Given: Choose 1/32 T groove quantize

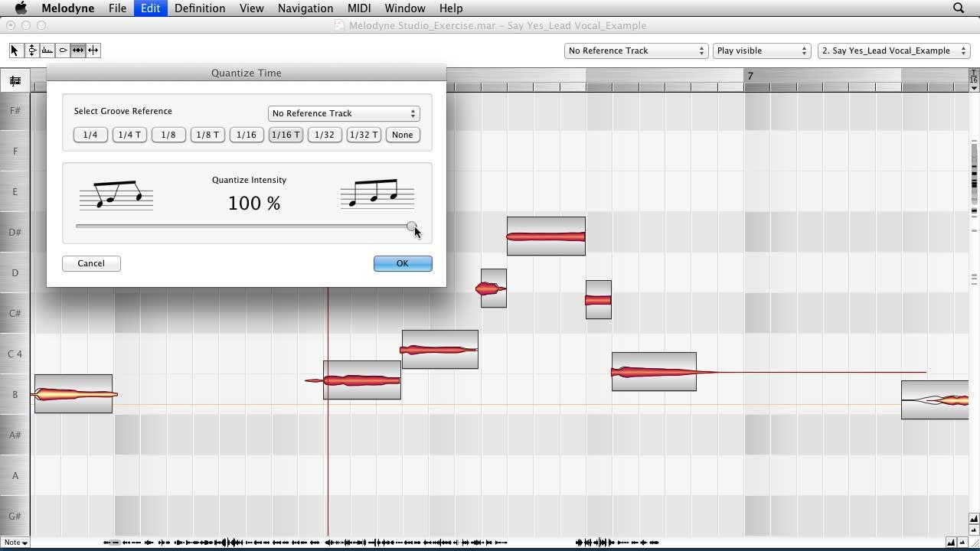Looking at the screenshot, I should point(364,135).
